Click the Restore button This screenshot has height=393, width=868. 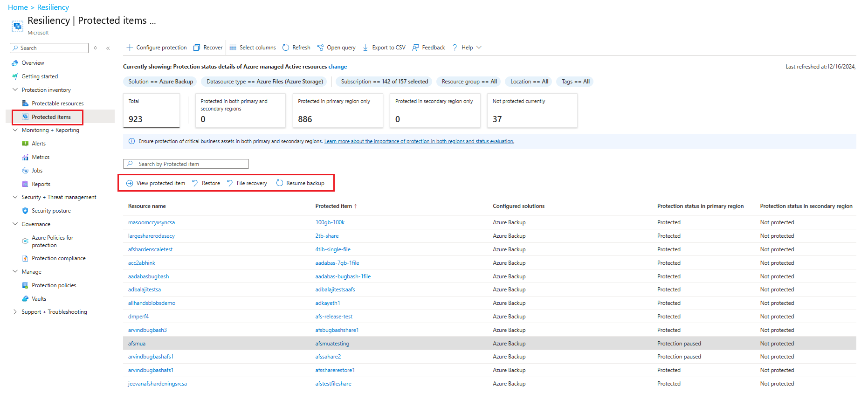pyautogui.click(x=206, y=183)
